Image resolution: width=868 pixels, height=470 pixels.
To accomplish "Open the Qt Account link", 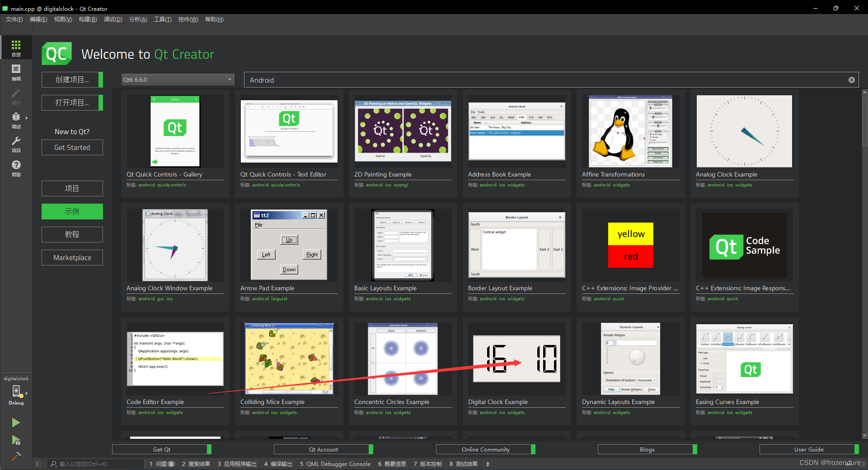I will point(324,449).
